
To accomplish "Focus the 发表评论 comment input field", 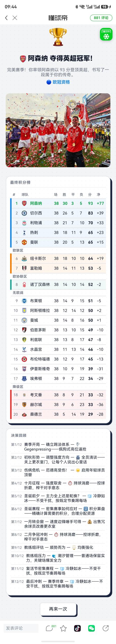I will [x=21, y=628].
